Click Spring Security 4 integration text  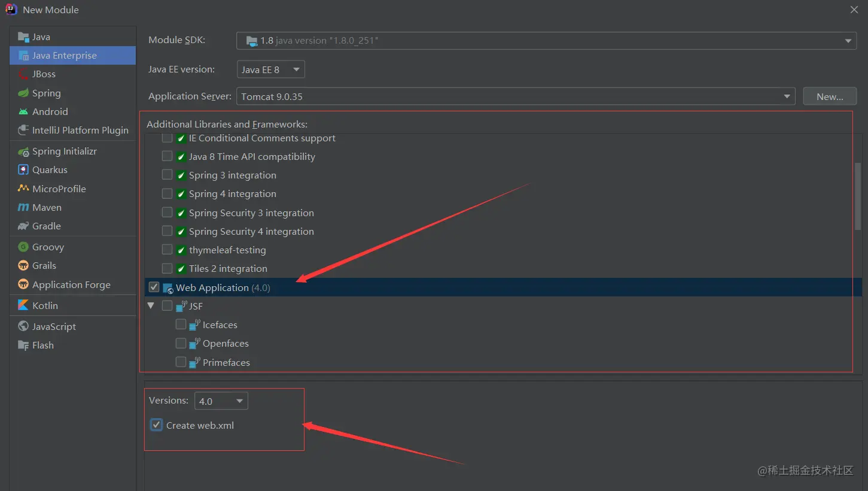251,231
